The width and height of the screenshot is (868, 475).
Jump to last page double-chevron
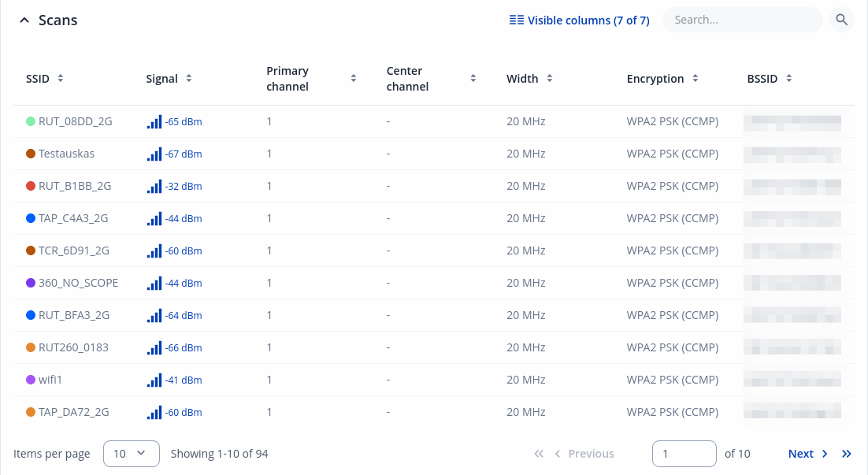pos(847,454)
